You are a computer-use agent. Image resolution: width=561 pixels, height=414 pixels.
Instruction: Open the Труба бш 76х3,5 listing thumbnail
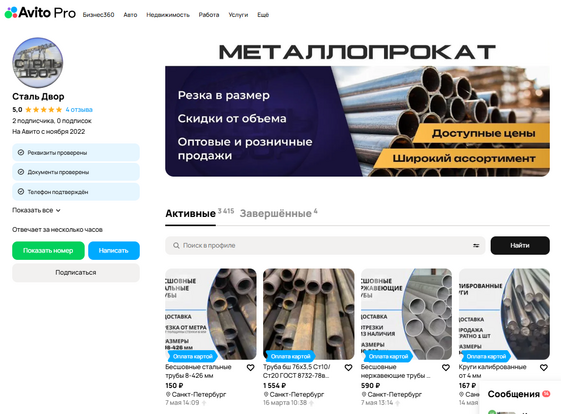point(309,314)
